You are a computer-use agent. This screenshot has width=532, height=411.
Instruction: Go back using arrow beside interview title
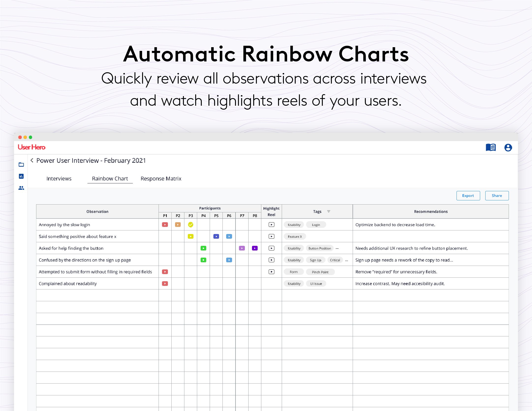(x=32, y=161)
